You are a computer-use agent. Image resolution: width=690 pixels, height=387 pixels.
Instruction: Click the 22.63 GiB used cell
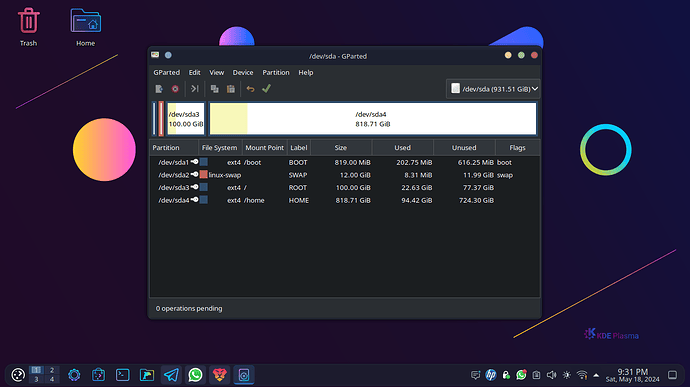pos(416,188)
